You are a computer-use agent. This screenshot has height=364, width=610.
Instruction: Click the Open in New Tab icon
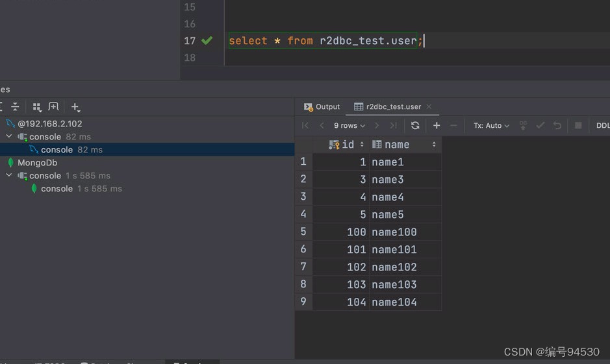[53, 106]
